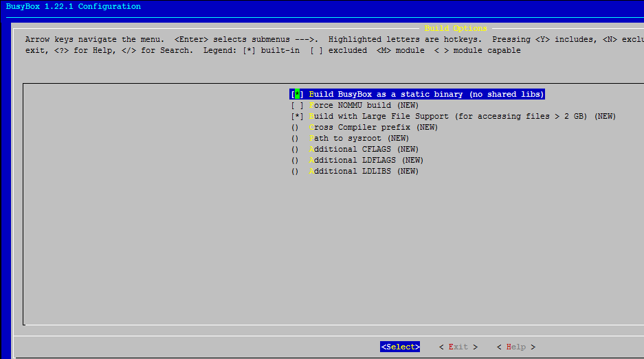Click BusyBox 1.22.1 Configuration header text
Screen dimensions: 644x359
click(x=73, y=7)
